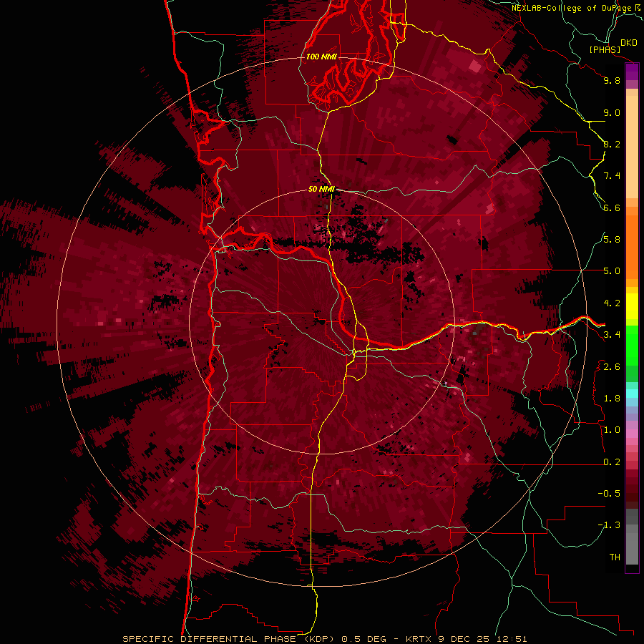Click the 9.0 value on the color scale
Viewport: 644px width, 644px height.
pos(612,112)
